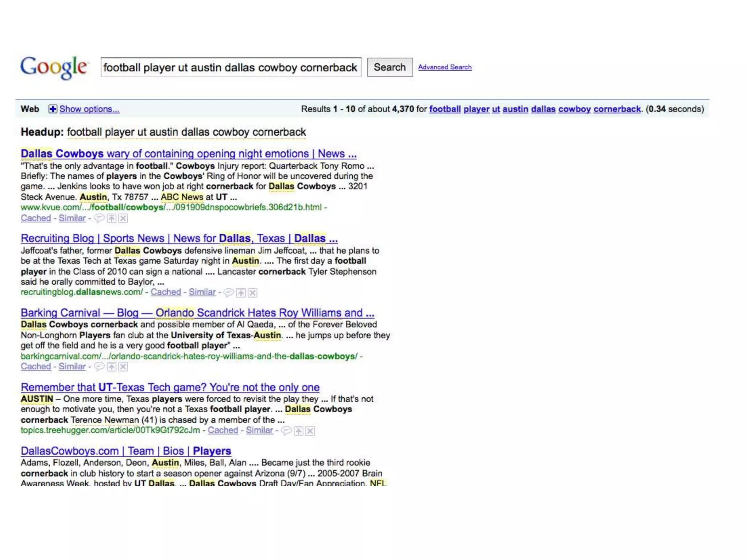Remove the treehugger.com result with X icon
Viewport: 747px width, 560px height.
310,431
